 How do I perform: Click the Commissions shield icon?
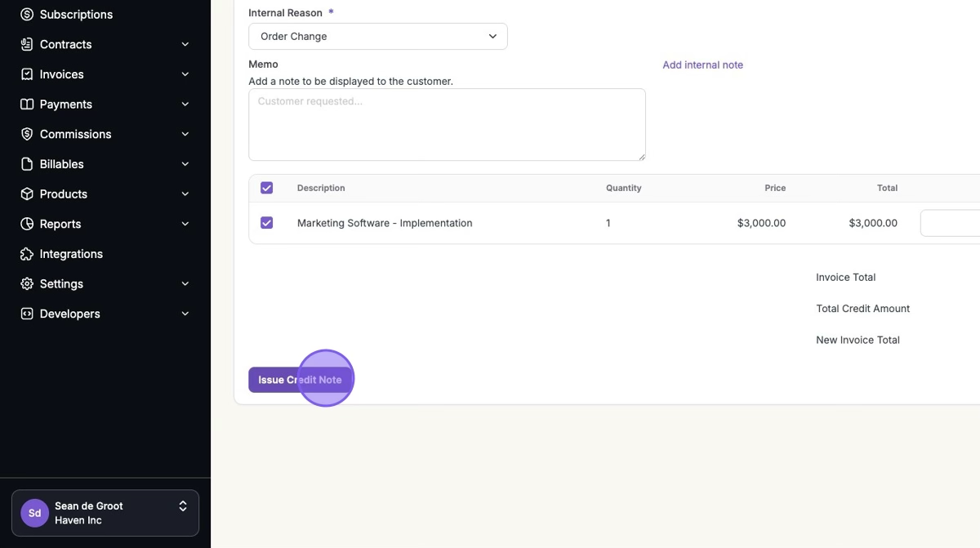click(x=27, y=134)
